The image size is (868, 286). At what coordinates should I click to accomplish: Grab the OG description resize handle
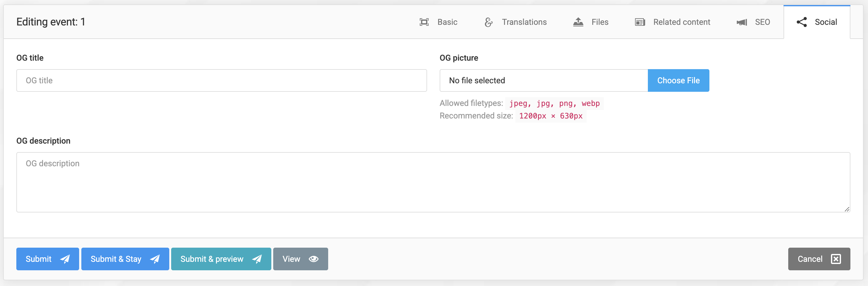point(846,209)
